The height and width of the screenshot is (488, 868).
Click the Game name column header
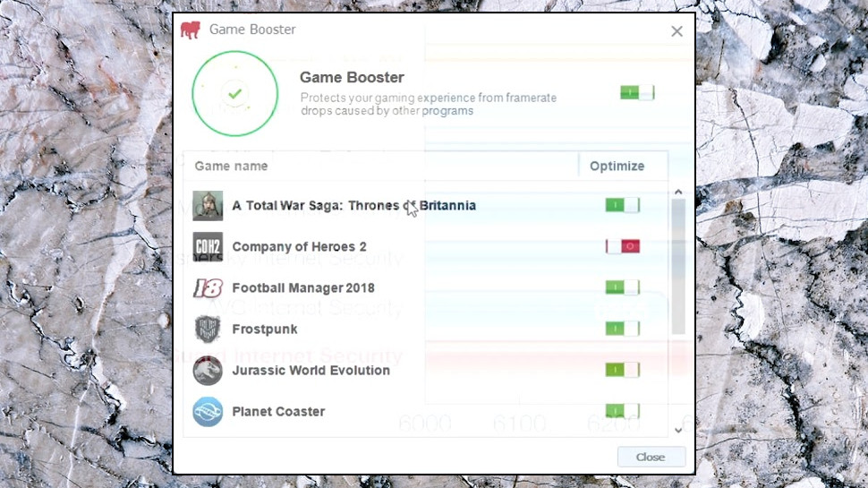point(231,167)
